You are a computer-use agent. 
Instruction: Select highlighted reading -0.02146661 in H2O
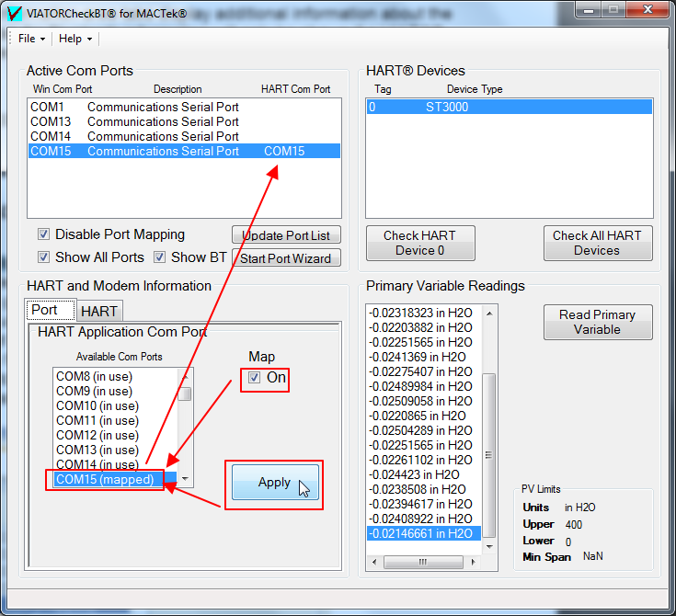(x=424, y=533)
